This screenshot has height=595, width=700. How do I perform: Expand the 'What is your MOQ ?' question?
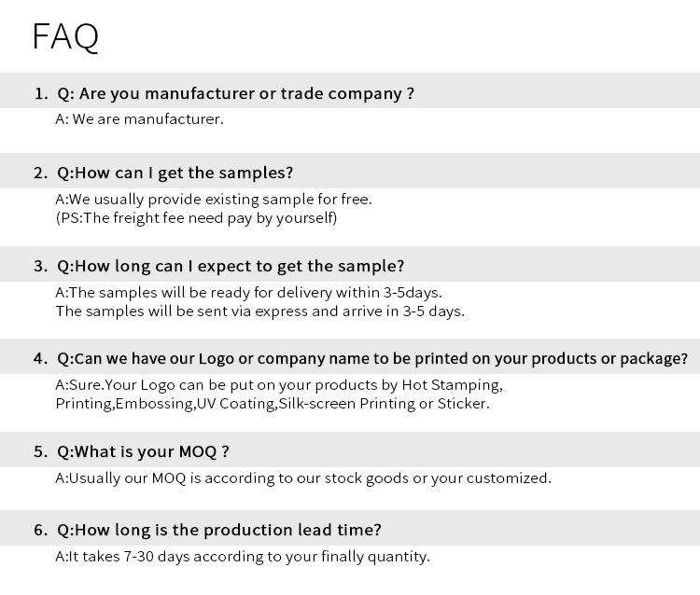pos(143,451)
